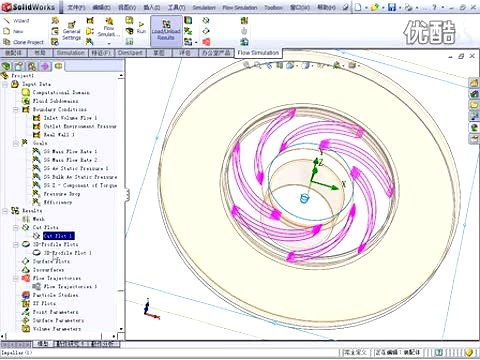Run the flow simulation calculation
This screenshot has height=360, width=480.
tap(141, 28)
